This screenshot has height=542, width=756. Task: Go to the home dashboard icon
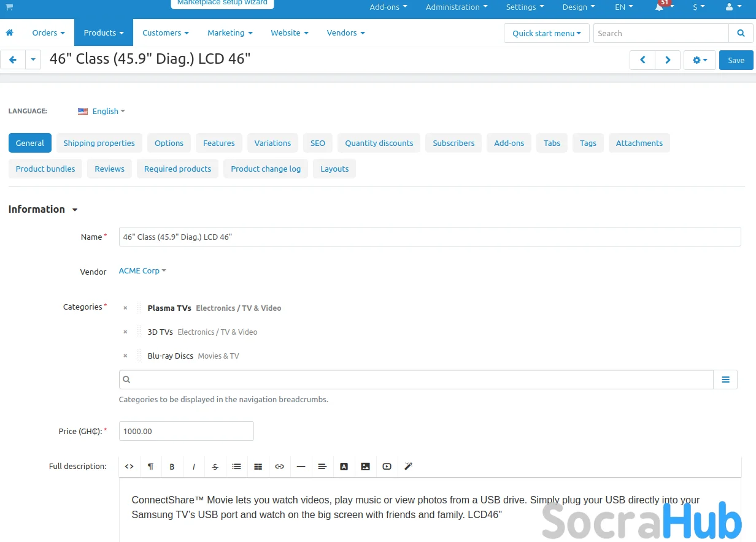point(10,32)
